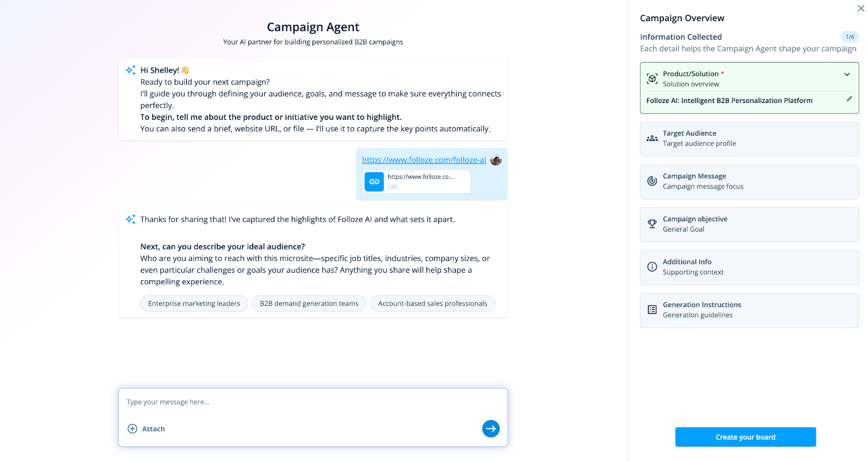Click the send message arrow button
Viewport: 868px width, 462px height.
(x=490, y=428)
